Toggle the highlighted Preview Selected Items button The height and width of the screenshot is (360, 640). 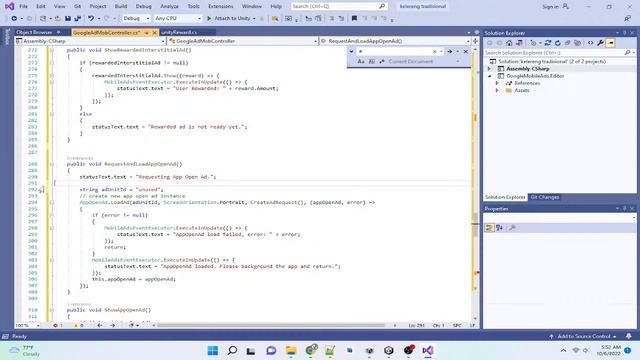tap(611, 43)
